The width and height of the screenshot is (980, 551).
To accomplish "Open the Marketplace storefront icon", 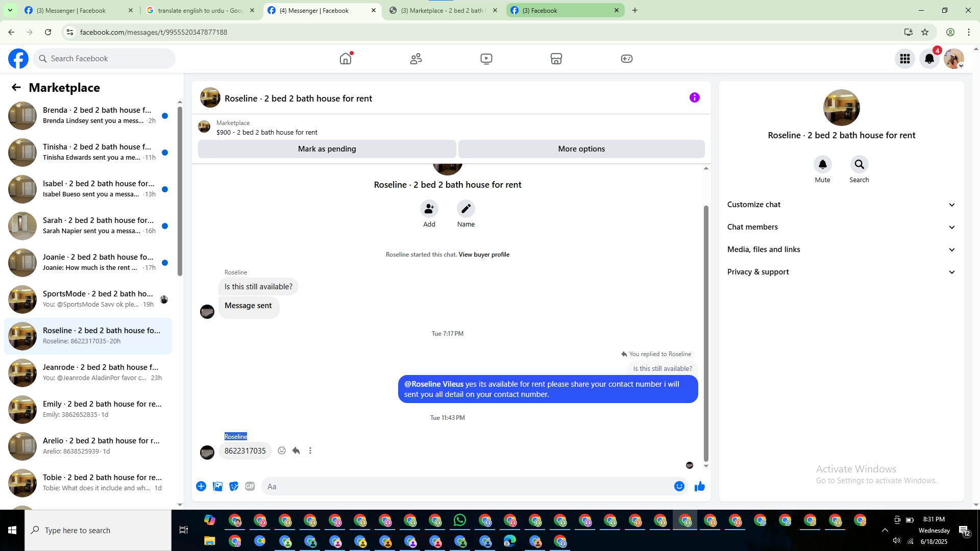I will (556, 59).
